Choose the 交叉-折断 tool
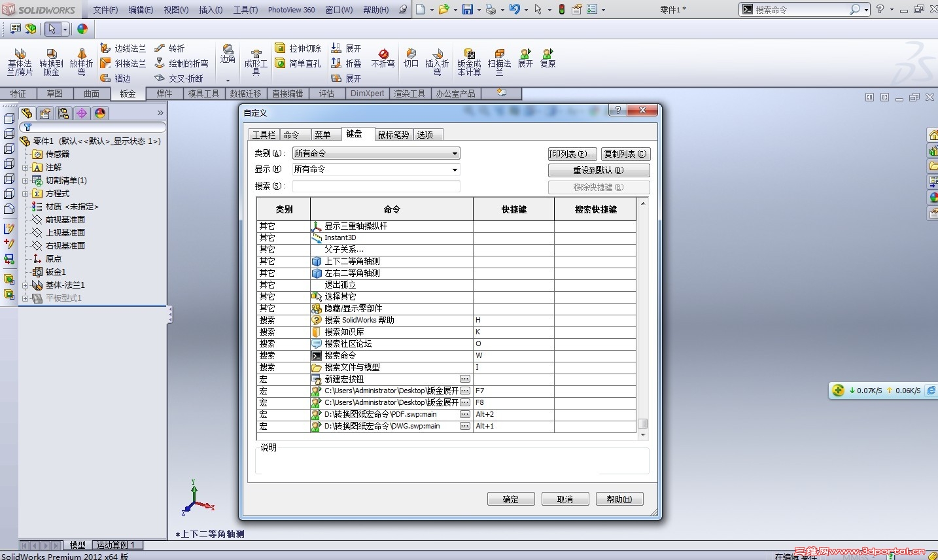 pyautogui.click(x=179, y=79)
